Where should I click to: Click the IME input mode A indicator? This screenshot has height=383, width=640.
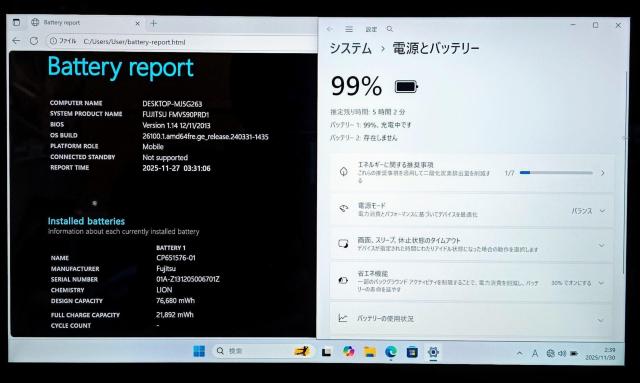(x=535, y=354)
